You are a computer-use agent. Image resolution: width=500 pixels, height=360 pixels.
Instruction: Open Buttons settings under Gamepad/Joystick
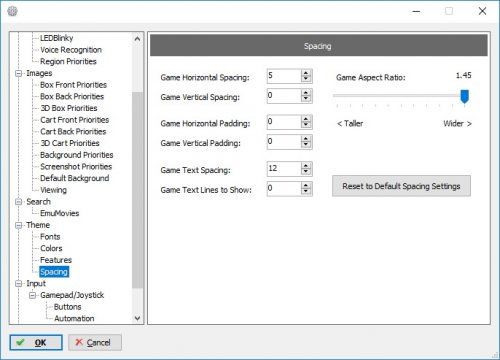[x=67, y=307]
